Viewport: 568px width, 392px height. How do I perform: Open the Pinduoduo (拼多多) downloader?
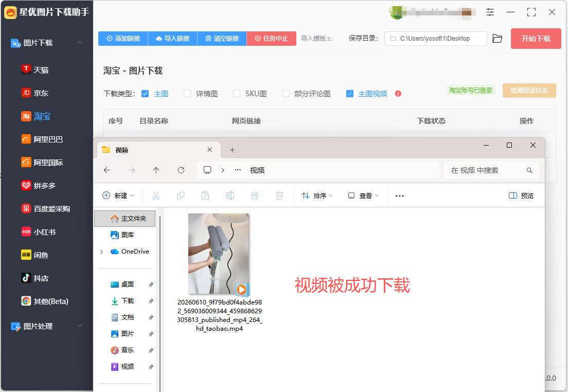[x=39, y=186]
